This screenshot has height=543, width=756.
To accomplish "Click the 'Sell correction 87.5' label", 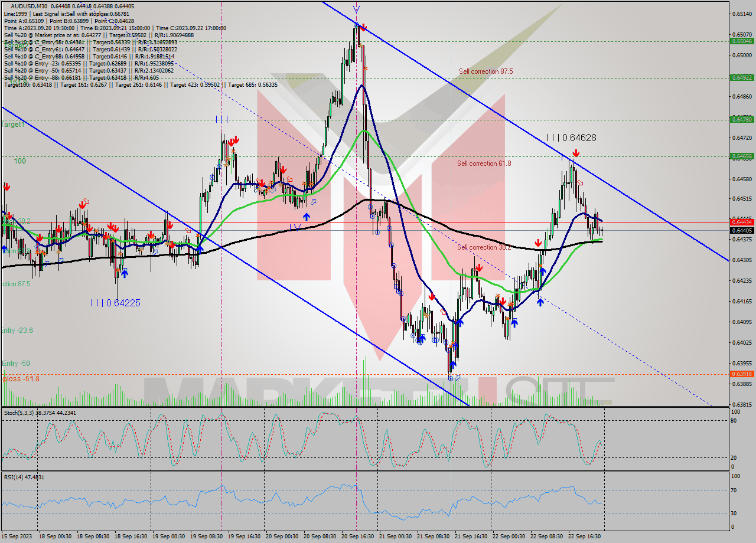I will 485,71.
